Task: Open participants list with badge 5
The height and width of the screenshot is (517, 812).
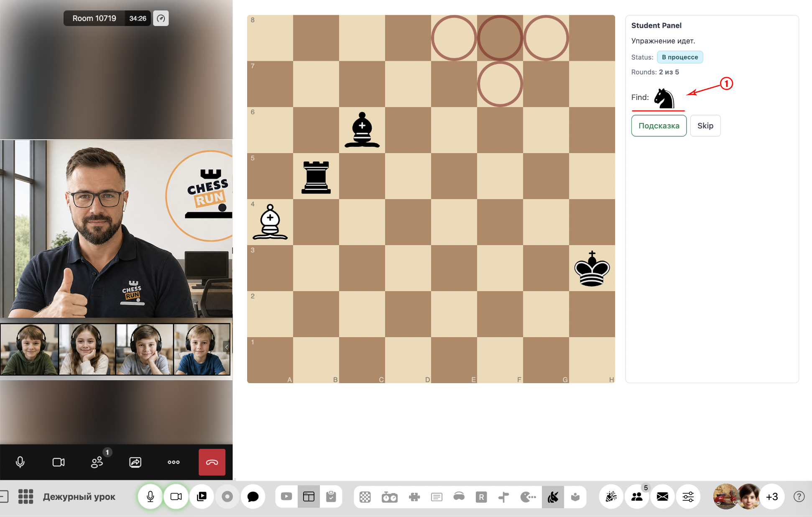Action: tap(637, 497)
